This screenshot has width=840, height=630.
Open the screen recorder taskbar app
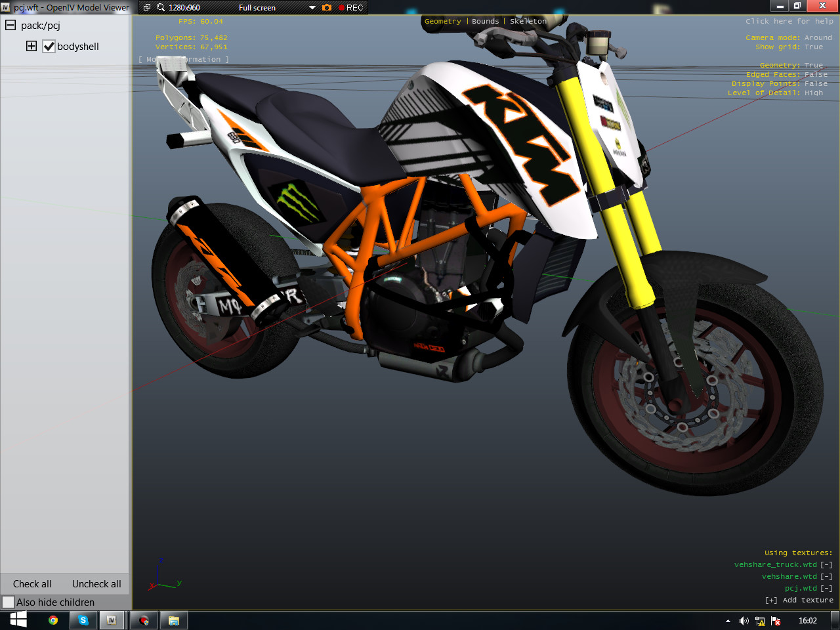(x=144, y=620)
